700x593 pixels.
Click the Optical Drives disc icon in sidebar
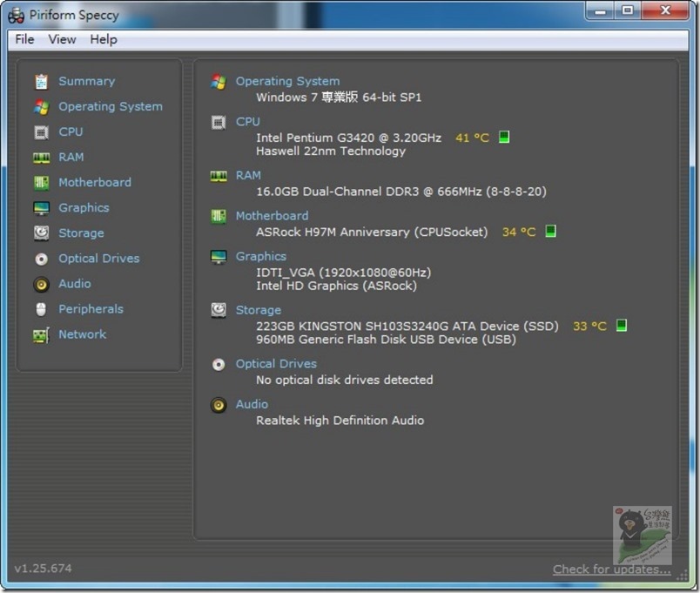click(x=41, y=259)
